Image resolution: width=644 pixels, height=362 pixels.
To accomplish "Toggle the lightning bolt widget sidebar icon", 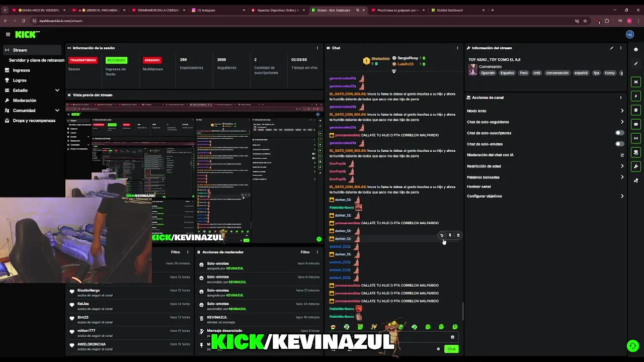I will [636, 96].
